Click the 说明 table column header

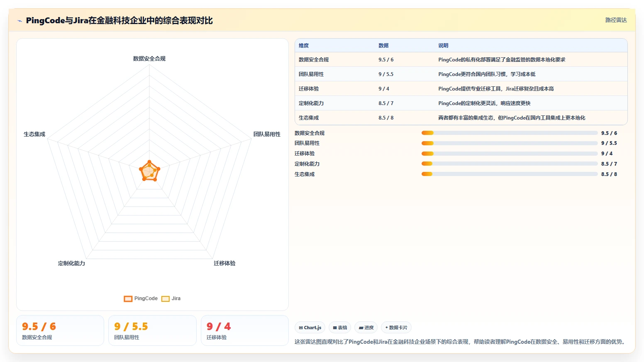coord(443,46)
